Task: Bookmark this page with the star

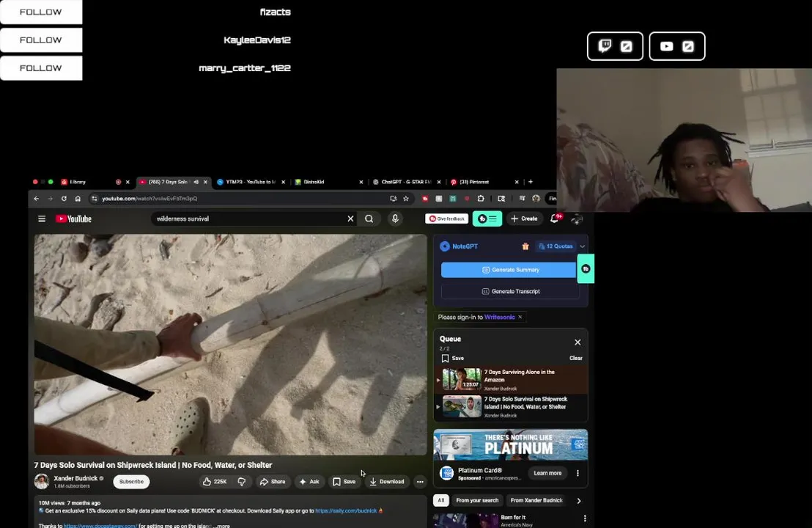Action: point(406,199)
